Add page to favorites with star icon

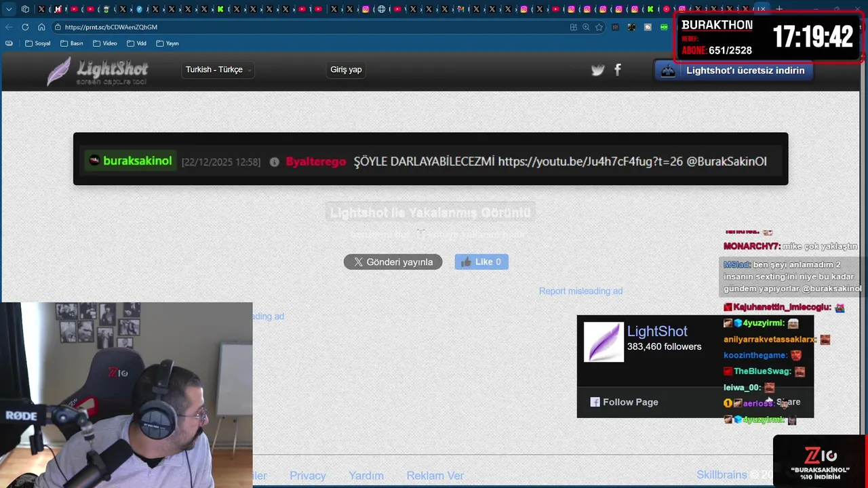coord(599,27)
